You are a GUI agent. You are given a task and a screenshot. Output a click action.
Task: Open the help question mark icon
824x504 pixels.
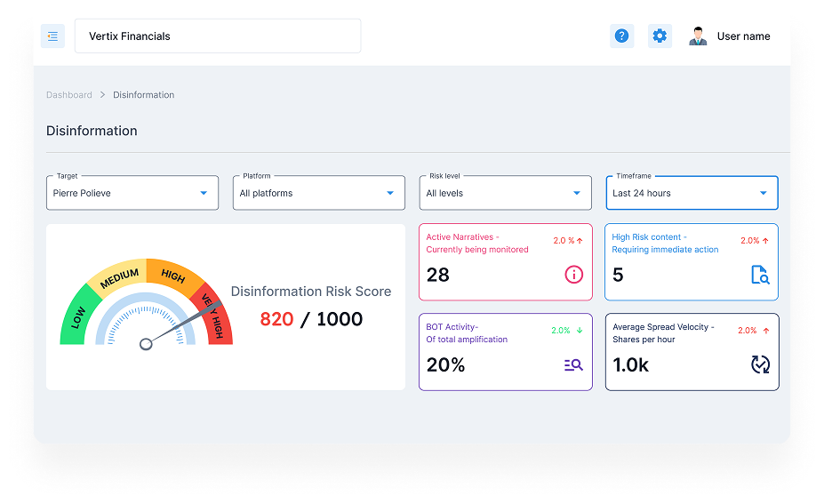point(621,36)
